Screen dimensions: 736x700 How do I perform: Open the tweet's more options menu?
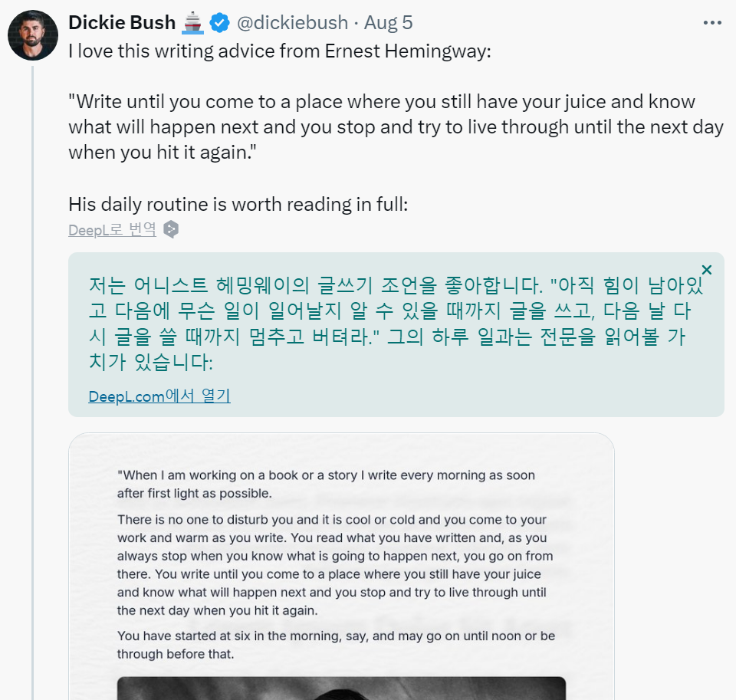(711, 22)
